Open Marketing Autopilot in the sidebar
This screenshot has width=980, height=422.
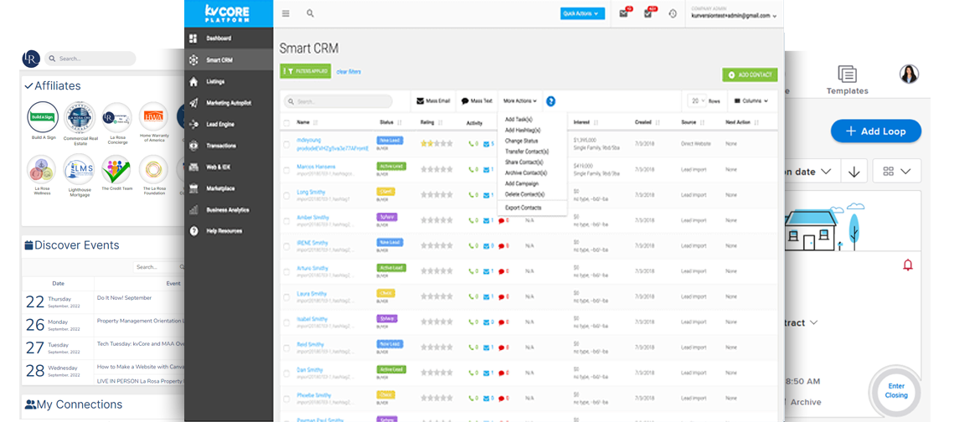(229, 103)
